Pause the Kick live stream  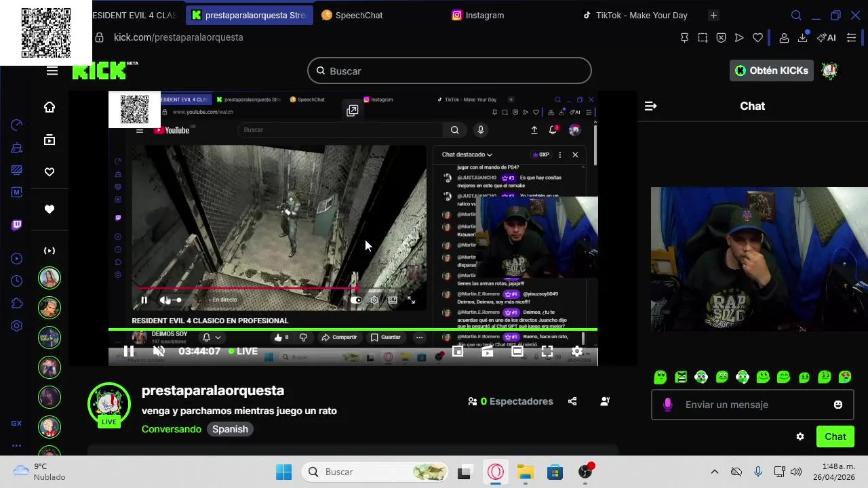129,351
